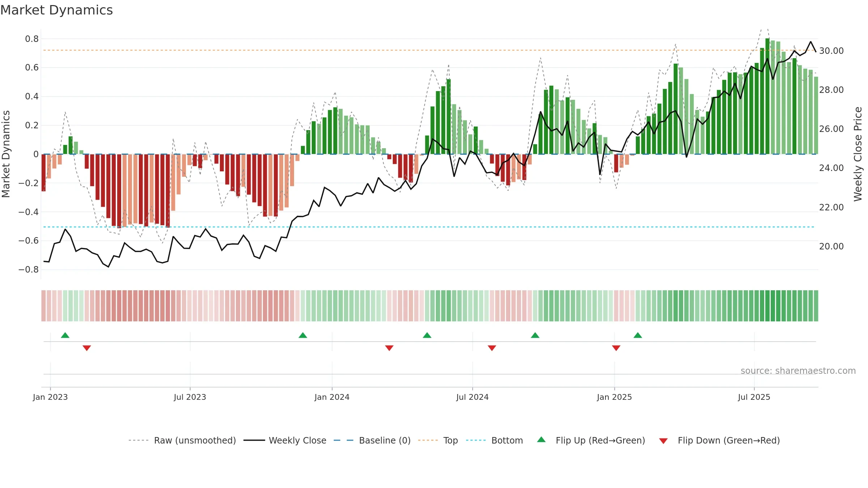
Task: Click the green Flip Up legend triangle icon
Action: (x=541, y=440)
